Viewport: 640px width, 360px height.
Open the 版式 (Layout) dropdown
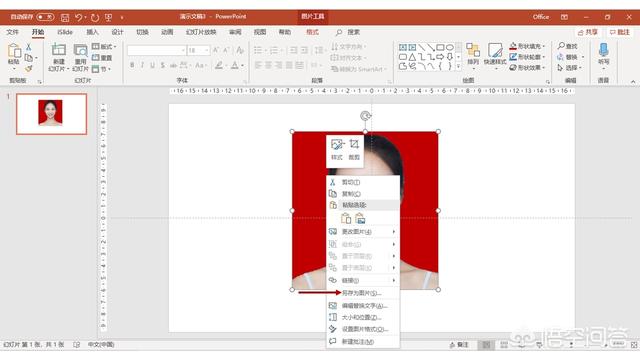coord(104,47)
